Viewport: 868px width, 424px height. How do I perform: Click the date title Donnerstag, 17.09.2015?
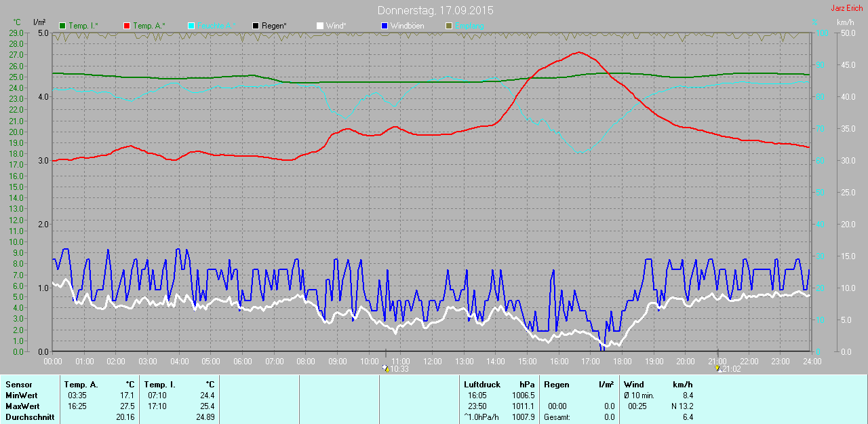(x=435, y=11)
